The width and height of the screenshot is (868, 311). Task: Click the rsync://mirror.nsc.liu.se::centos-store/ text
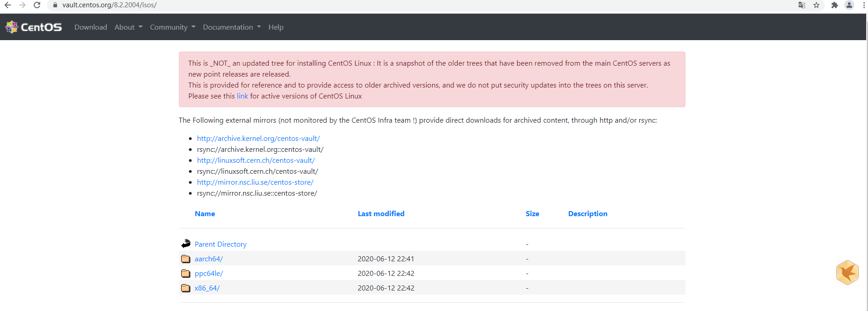click(x=257, y=193)
